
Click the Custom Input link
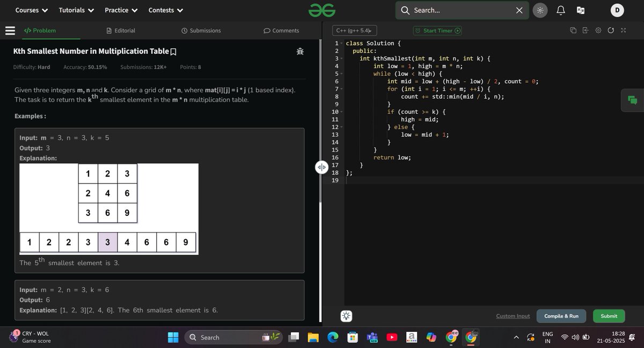[x=513, y=316]
